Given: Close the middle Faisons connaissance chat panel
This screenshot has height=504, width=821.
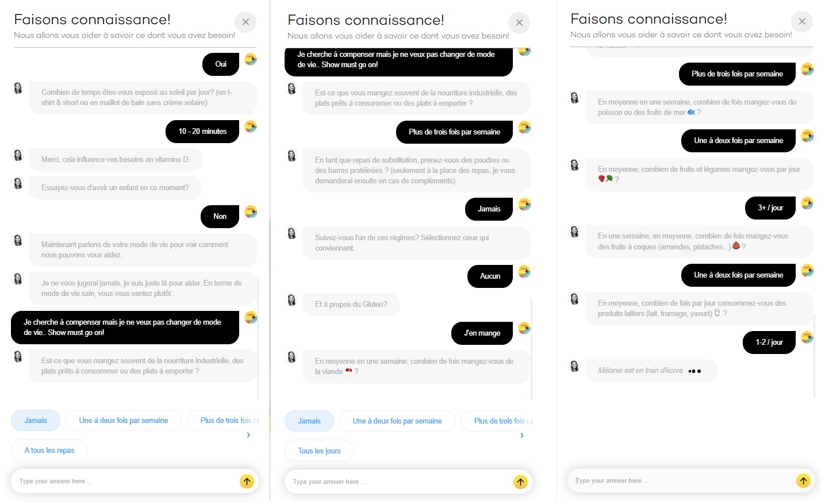Looking at the screenshot, I should pos(519,23).
